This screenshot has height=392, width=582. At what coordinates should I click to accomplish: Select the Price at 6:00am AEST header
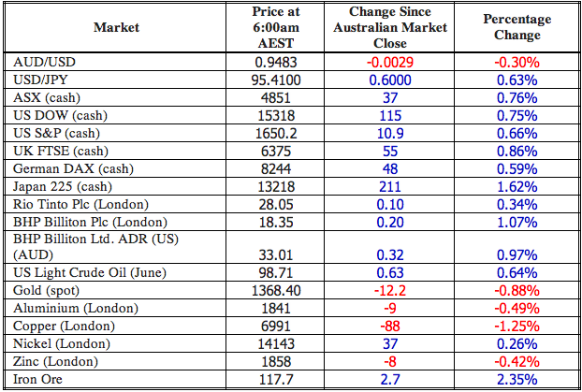point(276,27)
